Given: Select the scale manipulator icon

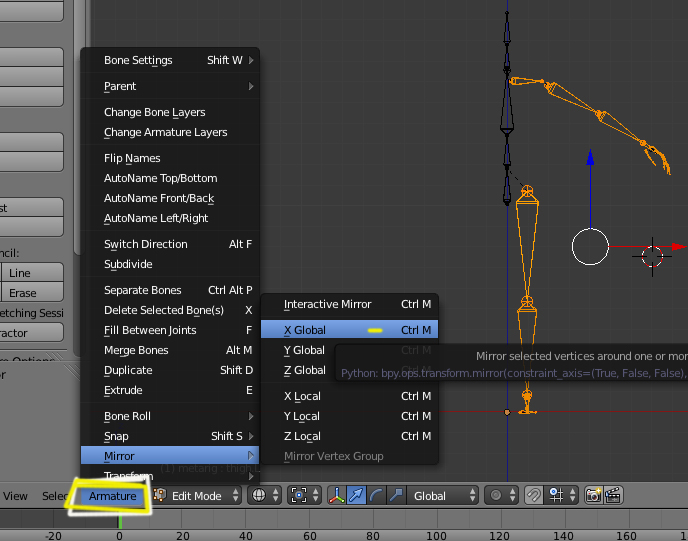Looking at the screenshot, I should pos(396,496).
